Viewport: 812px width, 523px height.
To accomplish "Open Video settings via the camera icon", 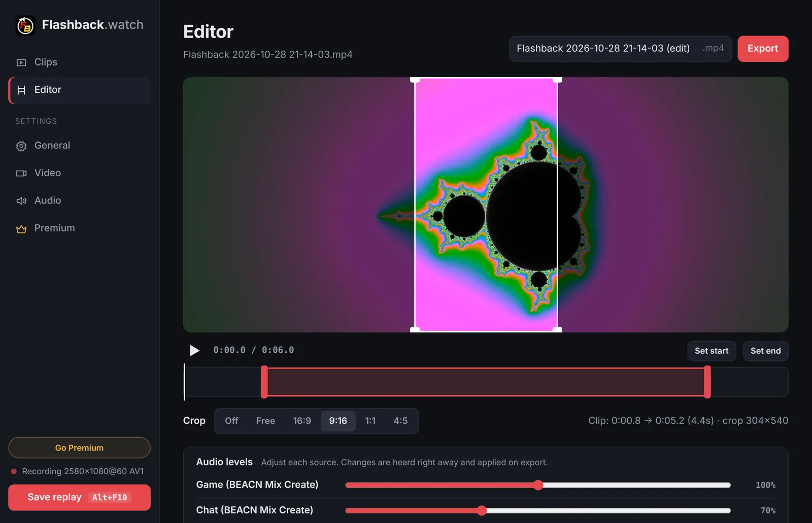I will coord(21,173).
